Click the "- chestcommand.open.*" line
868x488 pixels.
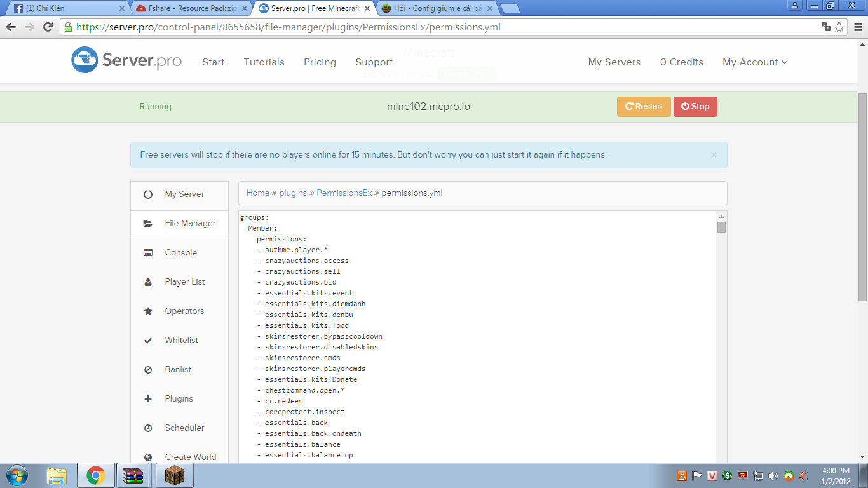[x=301, y=390]
